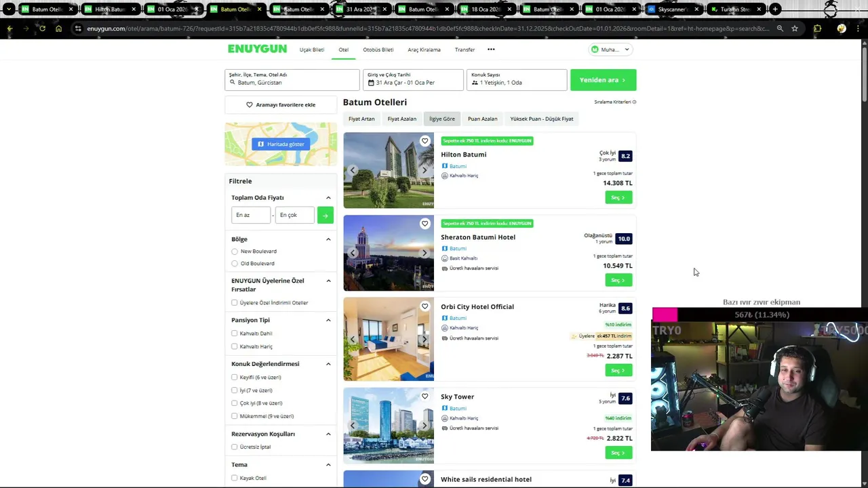Select New Boulevard region radio
Viewport: 868px width, 488px height.
[235, 251]
